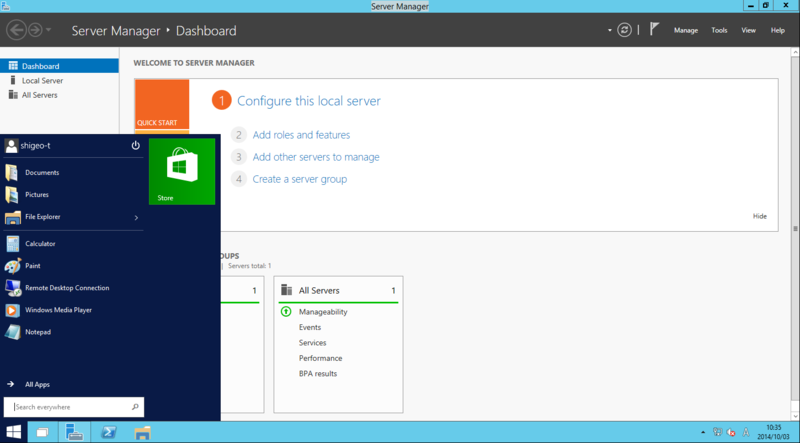
Task: Click the QUICK START tile
Action: (162, 105)
